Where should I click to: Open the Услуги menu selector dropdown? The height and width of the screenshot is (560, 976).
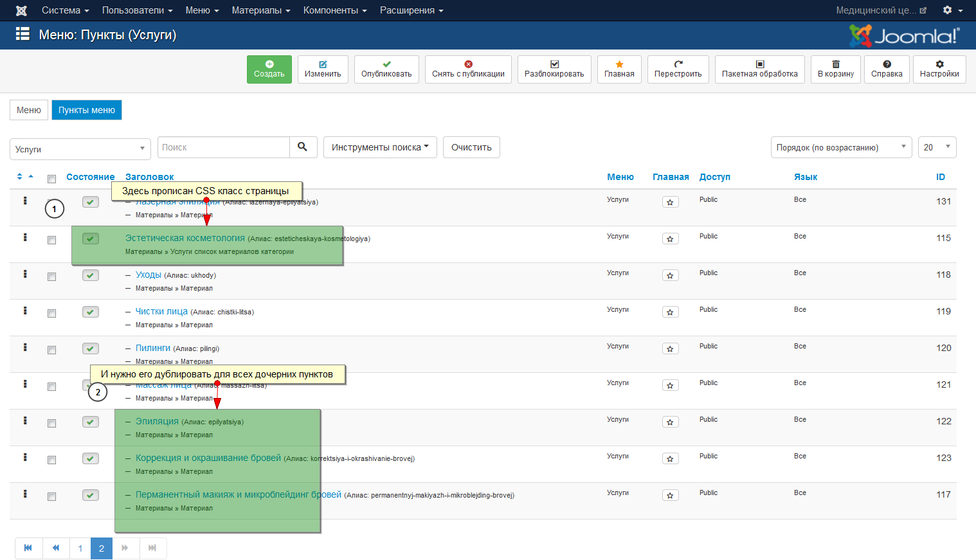(80, 149)
